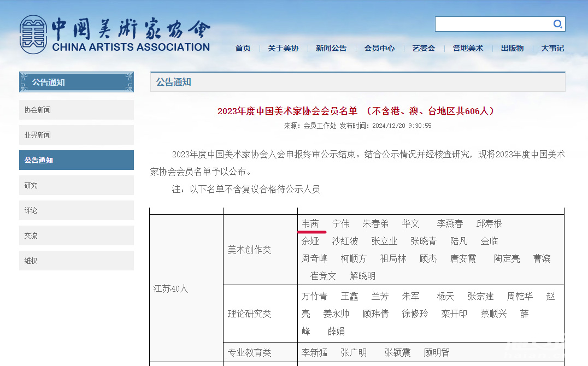The image size is (588, 366).
Task: Click the name 柯顺方 in the table
Action: (354, 259)
